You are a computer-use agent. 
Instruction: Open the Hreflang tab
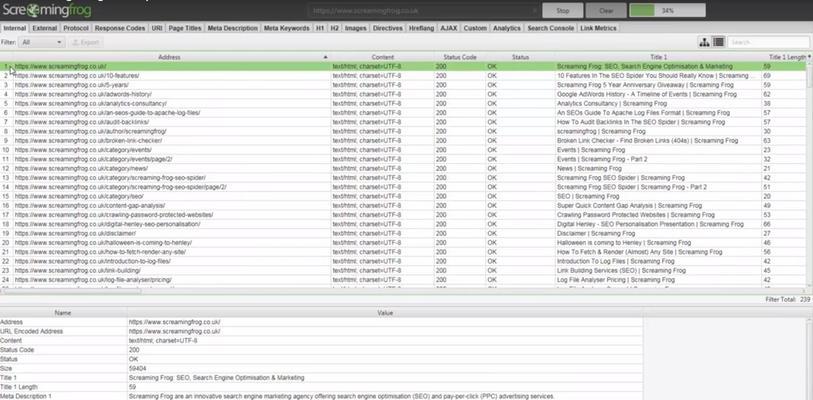pyautogui.click(x=422, y=29)
